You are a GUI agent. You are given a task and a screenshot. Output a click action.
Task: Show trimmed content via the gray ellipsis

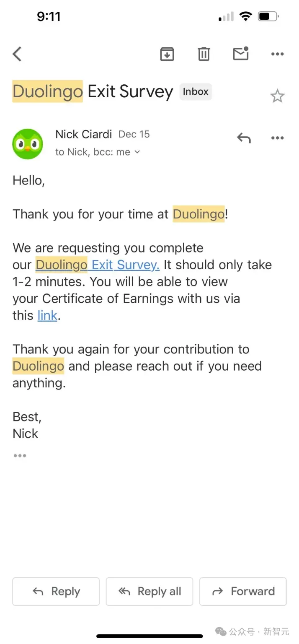pyautogui.click(x=20, y=456)
